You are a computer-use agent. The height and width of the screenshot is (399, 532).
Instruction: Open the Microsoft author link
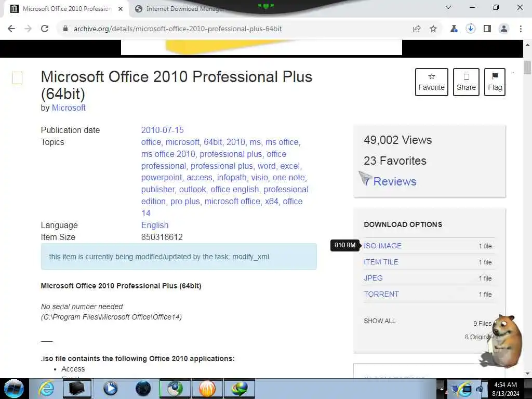tap(69, 108)
